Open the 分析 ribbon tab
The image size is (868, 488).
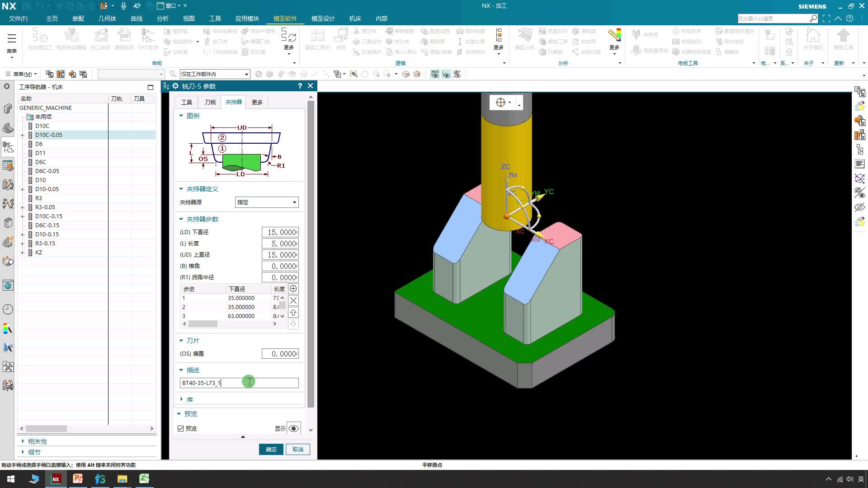pyautogui.click(x=163, y=19)
